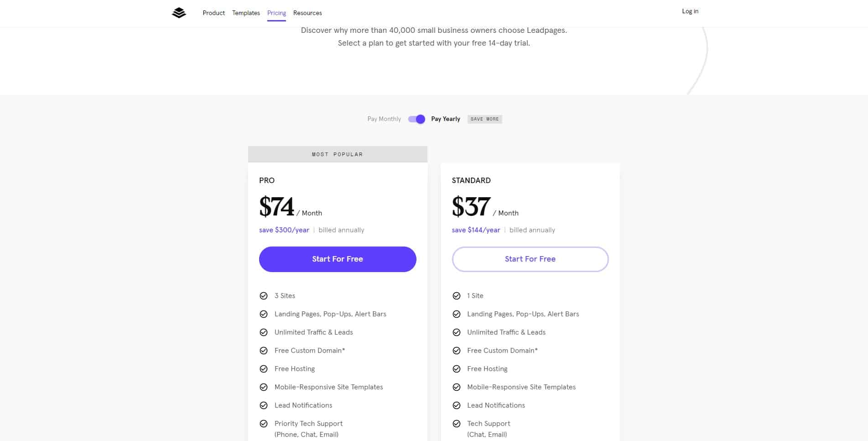Click the Standard Free Hosting check icon
The image size is (868, 441).
457,369
